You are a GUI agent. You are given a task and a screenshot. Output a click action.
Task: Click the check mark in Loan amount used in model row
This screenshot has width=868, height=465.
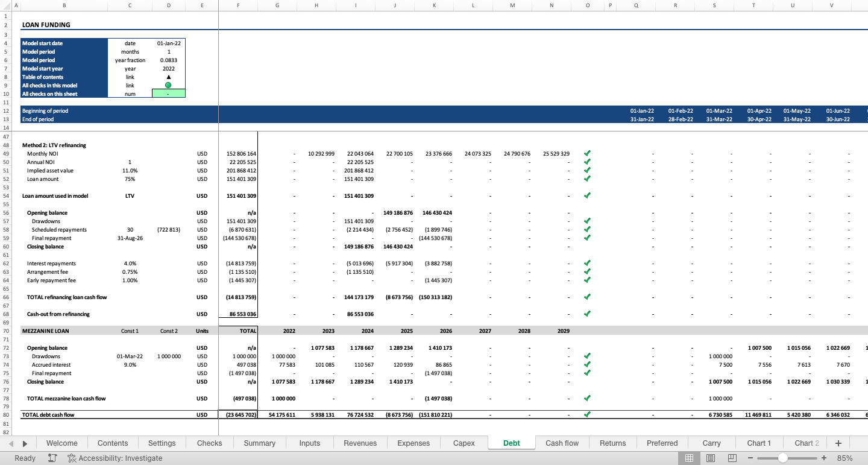587,195
